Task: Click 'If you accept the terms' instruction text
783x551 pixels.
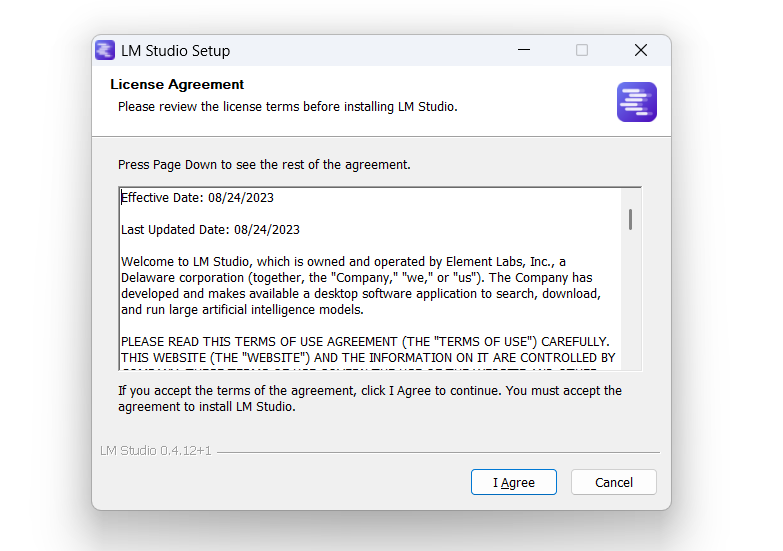Action: 370,399
